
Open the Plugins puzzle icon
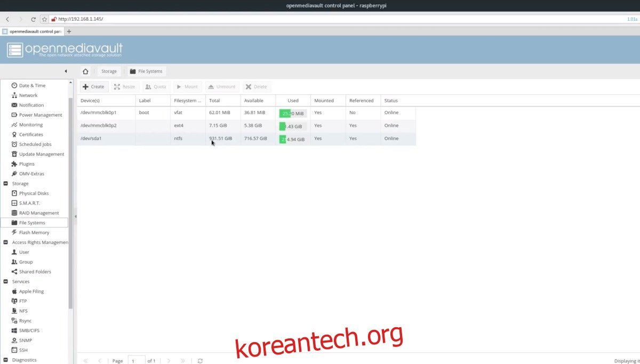pos(14,164)
